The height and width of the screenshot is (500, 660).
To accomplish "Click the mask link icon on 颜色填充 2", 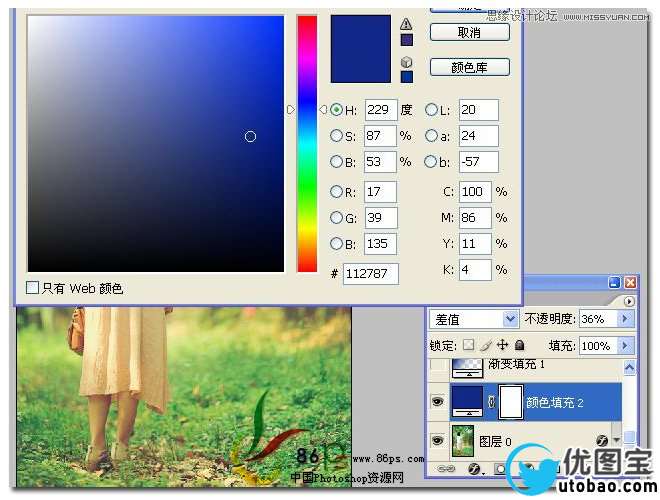I will coord(491,402).
